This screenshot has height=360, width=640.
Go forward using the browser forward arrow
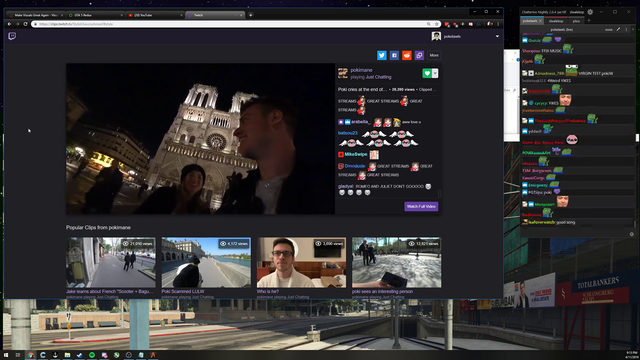click(x=17, y=24)
